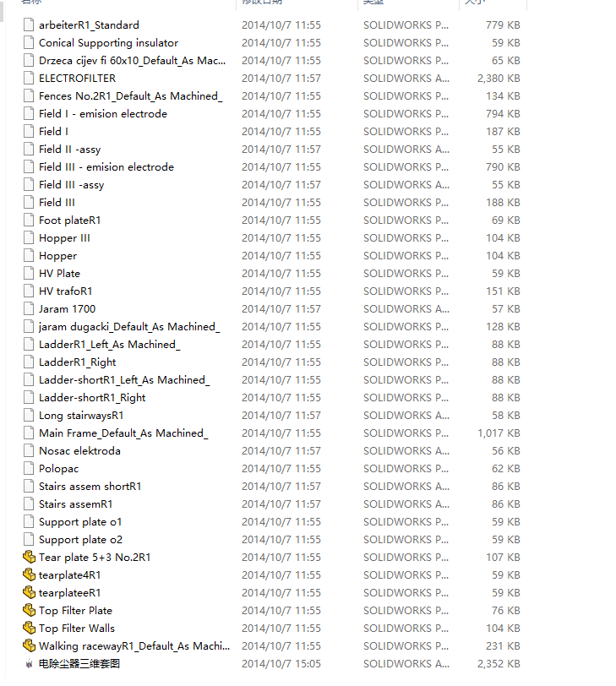The image size is (616, 686).
Task: Select the file named ELECTROFILTER
Action: point(78,79)
